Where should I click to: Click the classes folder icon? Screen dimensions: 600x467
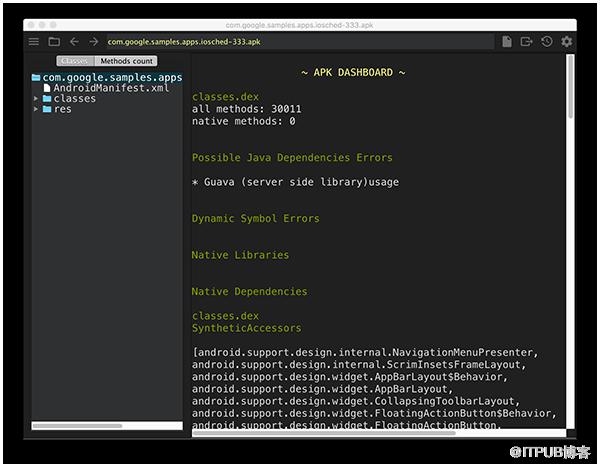(47, 98)
